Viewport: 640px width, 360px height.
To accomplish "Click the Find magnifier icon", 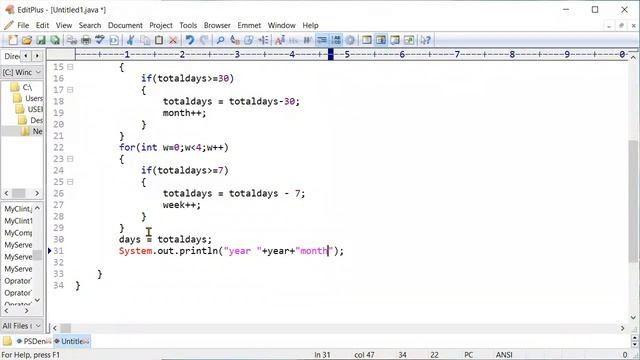I will (x=220, y=40).
